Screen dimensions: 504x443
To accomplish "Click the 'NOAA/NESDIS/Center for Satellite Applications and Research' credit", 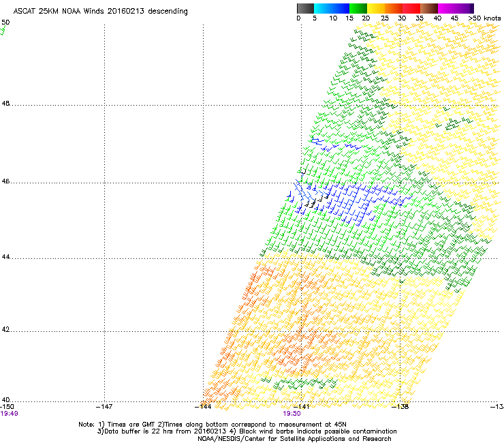I will 294,439.
